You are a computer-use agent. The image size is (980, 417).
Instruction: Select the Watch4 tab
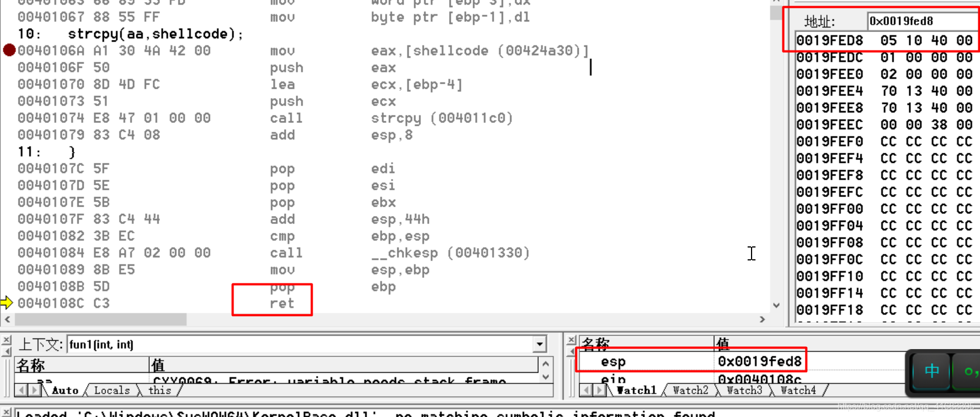[798, 390]
